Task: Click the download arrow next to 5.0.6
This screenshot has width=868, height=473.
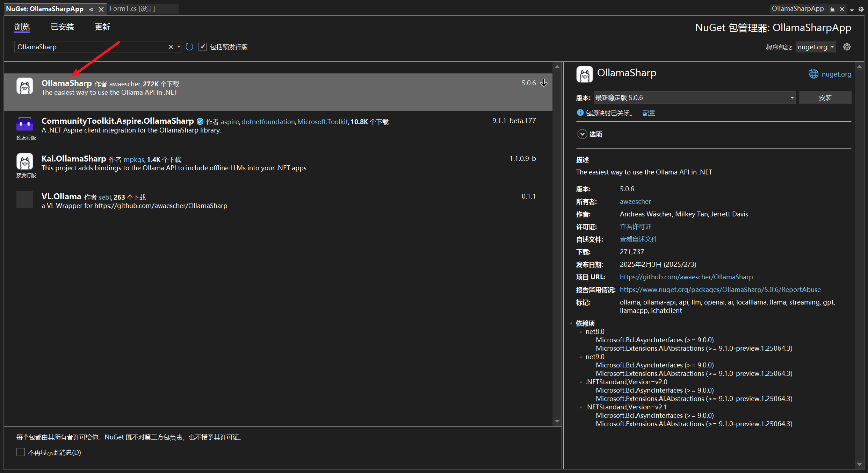Action: tap(544, 83)
